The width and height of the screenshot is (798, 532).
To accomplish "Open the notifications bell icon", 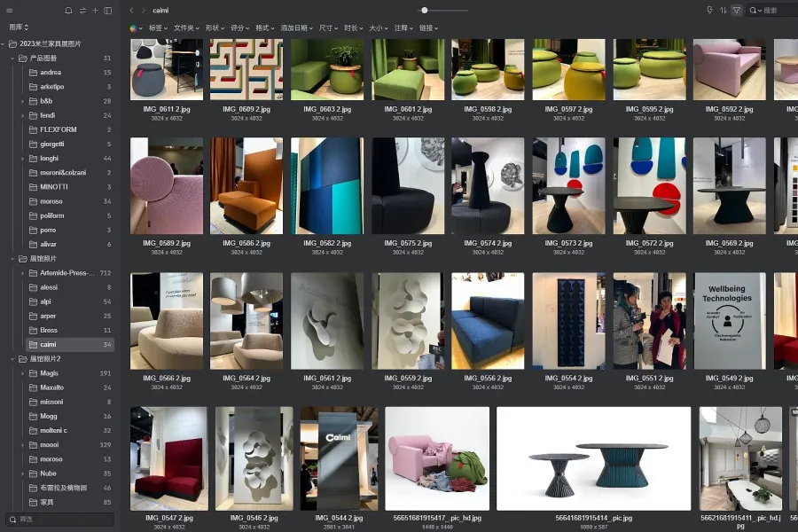I will point(68,10).
